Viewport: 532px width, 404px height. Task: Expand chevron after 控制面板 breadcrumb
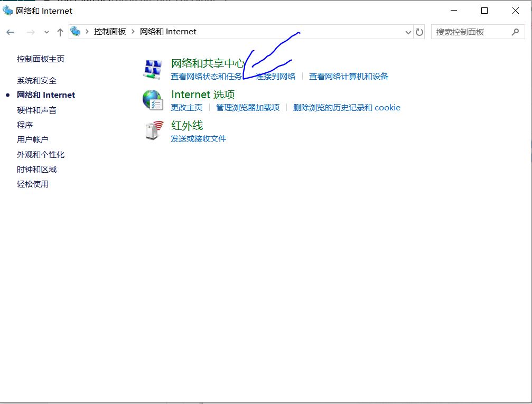click(133, 32)
